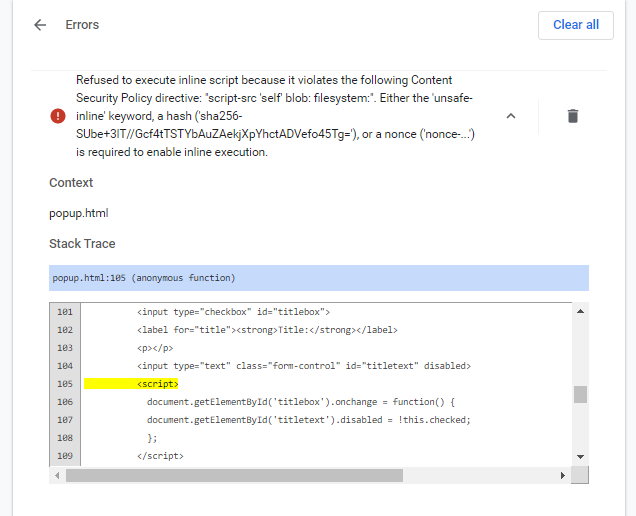Click the code line with id="titletext" disabled
This screenshot has width=636, height=516.
(x=304, y=366)
